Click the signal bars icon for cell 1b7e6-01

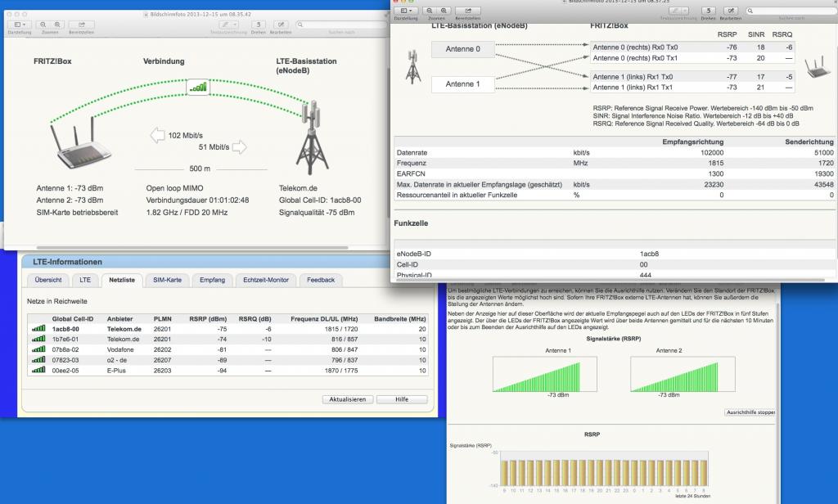pyautogui.click(x=38, y=339)
